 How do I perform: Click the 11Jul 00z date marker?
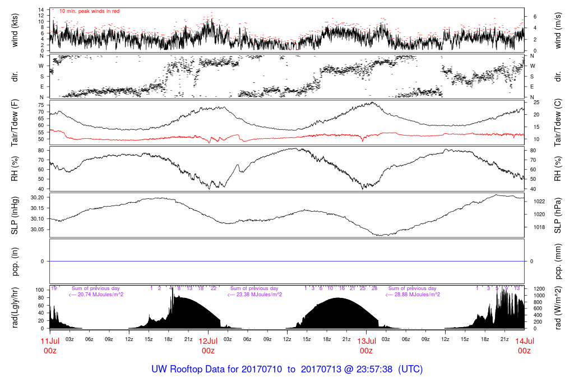pyautogui.click(x=50, y=346)
